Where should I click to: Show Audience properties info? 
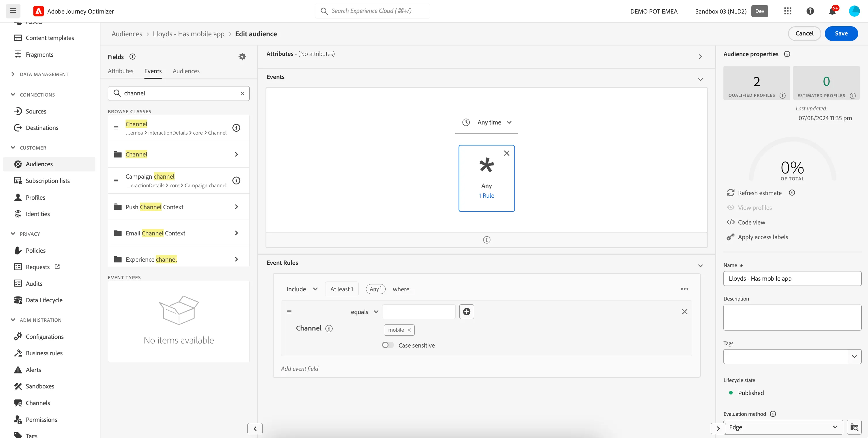[x=787, y=54]
